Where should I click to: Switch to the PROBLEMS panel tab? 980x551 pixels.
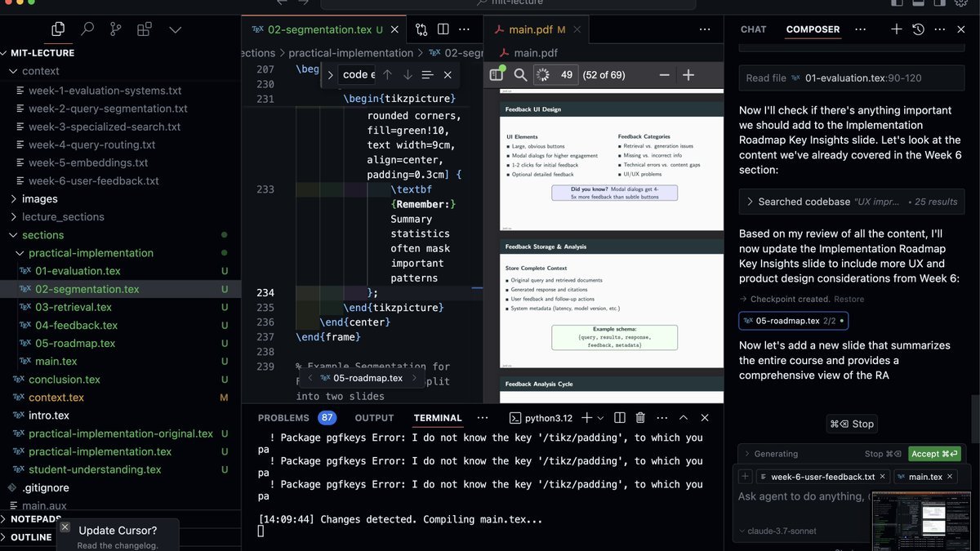click(283, 418)
